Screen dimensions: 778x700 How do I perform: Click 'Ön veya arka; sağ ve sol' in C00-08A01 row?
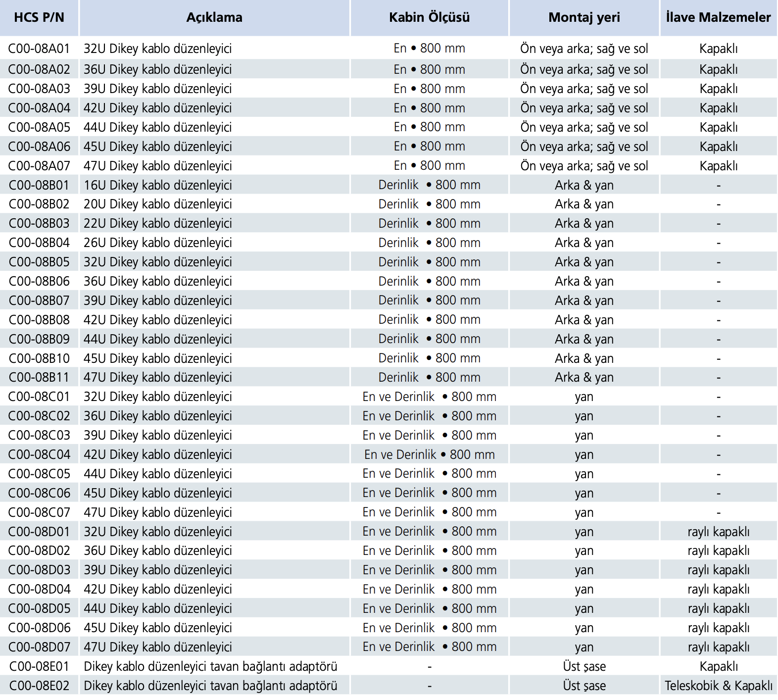(584, 49)
